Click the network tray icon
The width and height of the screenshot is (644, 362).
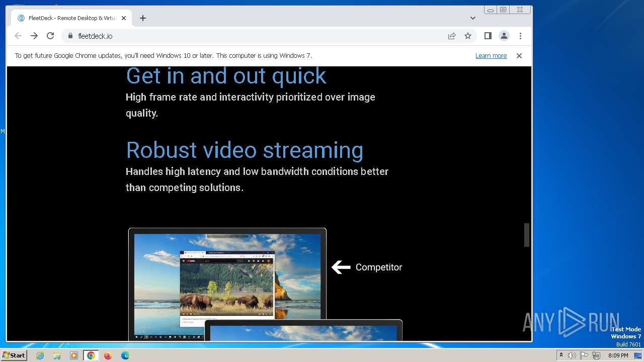click(x=596, y=355)
